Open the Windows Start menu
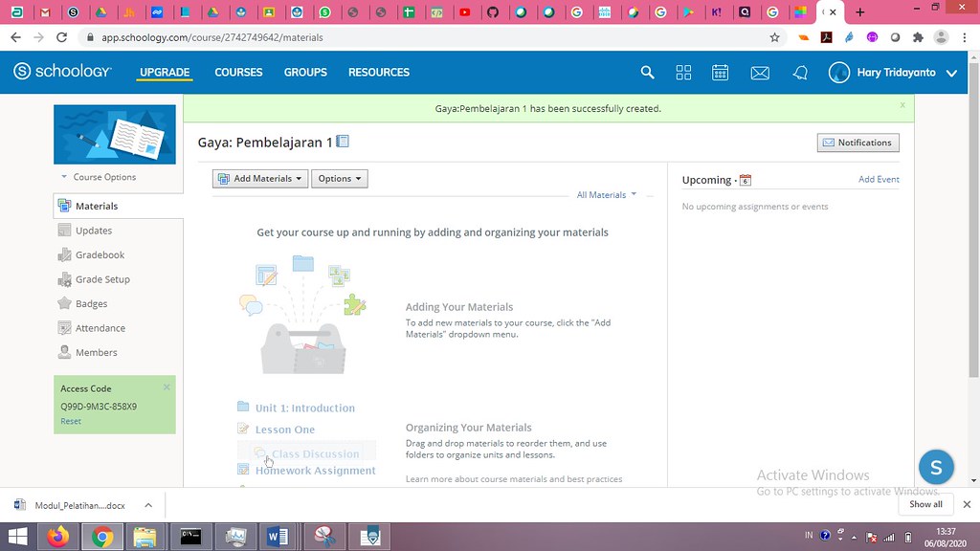The width and height of the screenshot is (980, 551). pyautogui.click(x=17, y=537)
